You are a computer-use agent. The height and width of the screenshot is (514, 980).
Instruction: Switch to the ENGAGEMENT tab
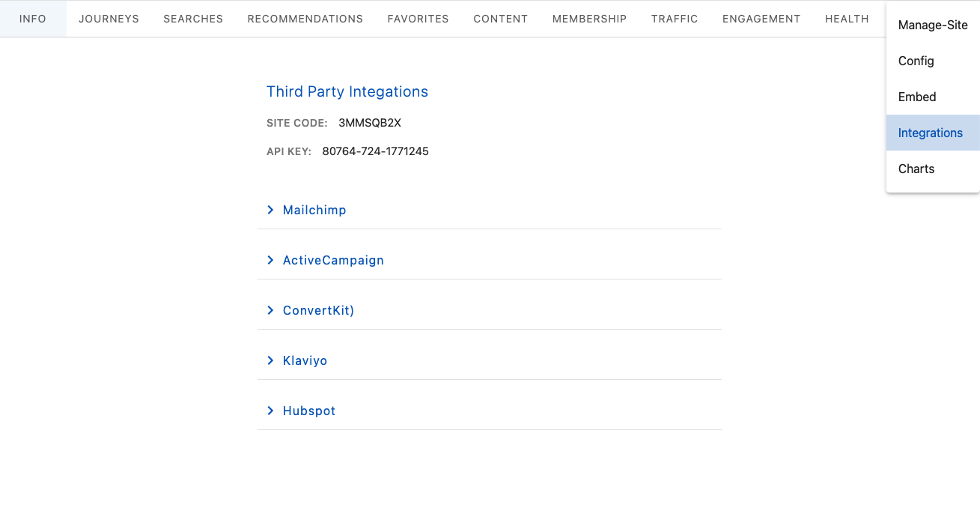point(761,19)
